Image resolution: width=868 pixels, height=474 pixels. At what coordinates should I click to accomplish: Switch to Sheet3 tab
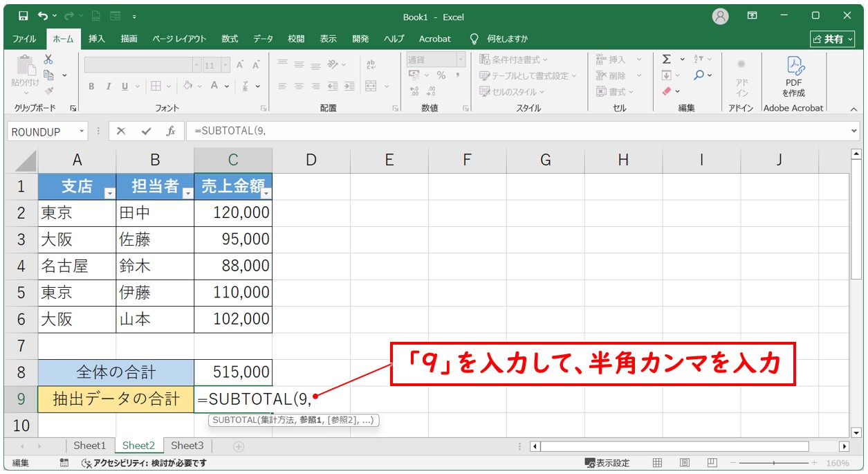tap(187, 446)
